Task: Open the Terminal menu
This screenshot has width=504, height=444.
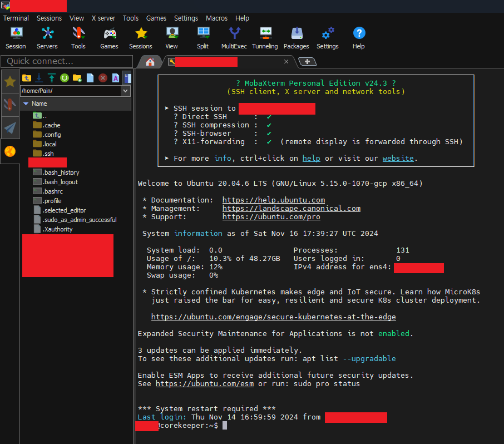Action: point(16,18)
